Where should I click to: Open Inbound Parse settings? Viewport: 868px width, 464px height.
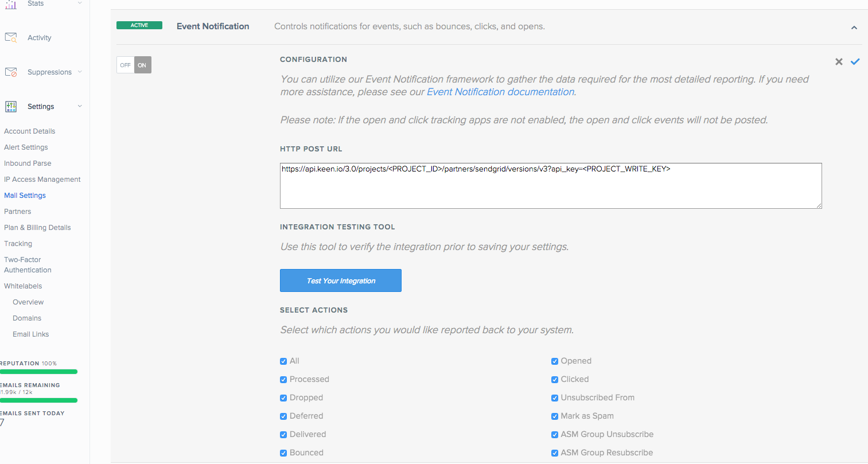click(x=28, y=163)
